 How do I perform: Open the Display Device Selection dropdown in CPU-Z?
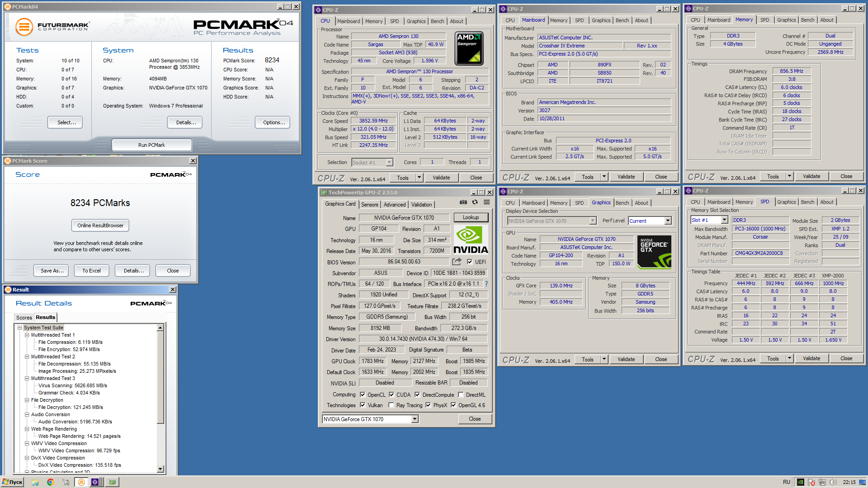pyautogui.click(x=593, y=221)
